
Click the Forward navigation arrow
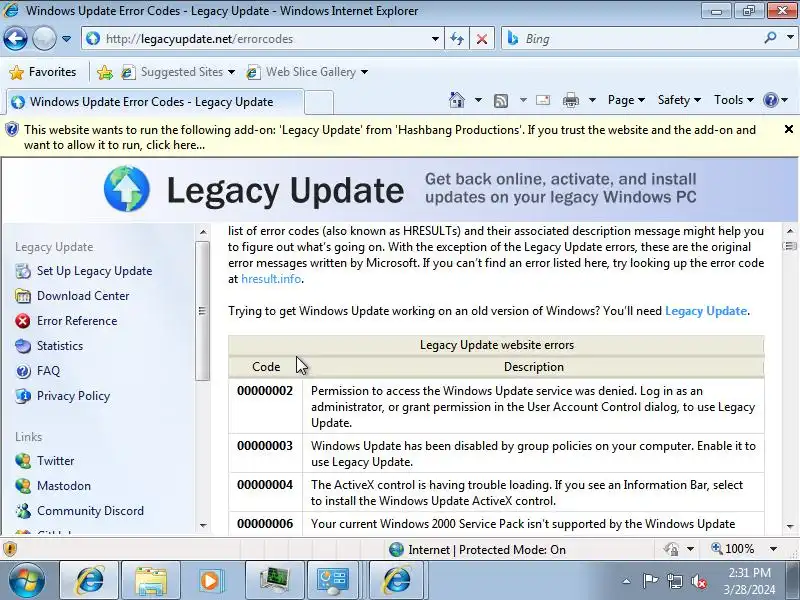coord(44,38)
